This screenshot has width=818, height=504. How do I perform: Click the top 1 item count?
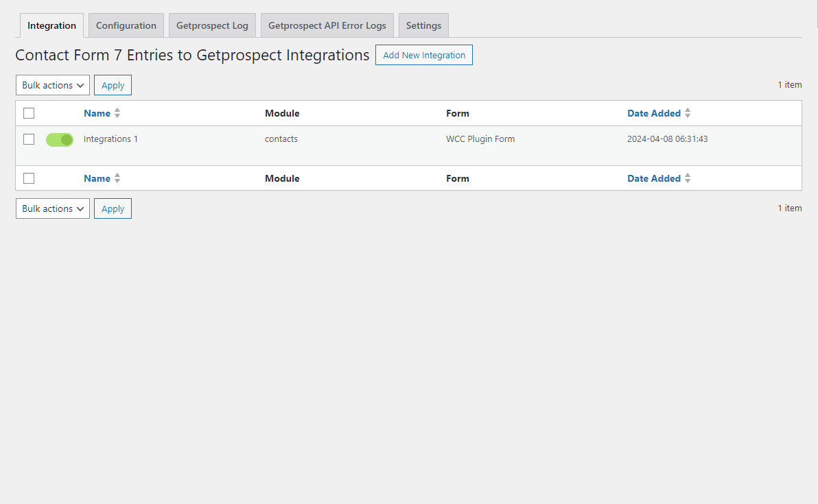point(790,84)
